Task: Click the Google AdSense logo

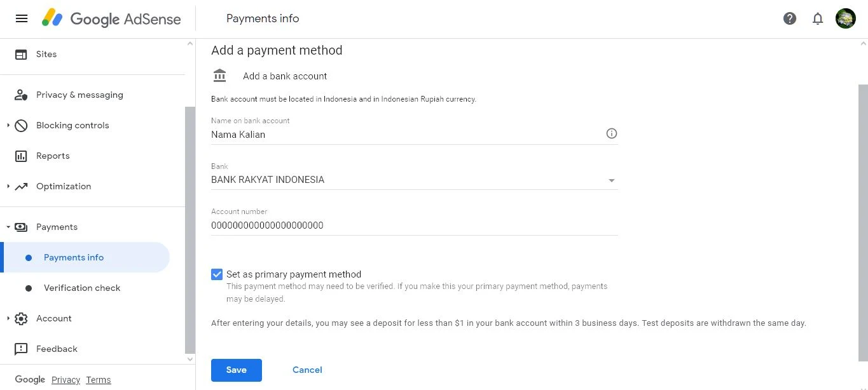Action: tap(111, 18)
